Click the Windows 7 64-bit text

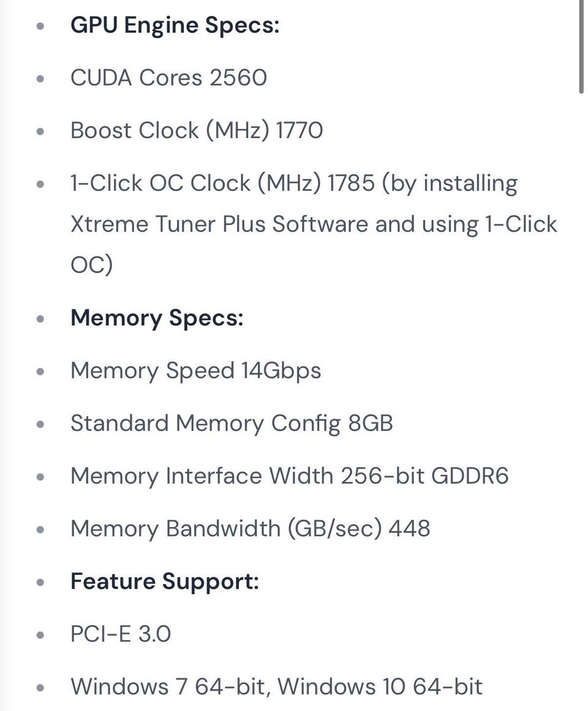tap(168, 686)
